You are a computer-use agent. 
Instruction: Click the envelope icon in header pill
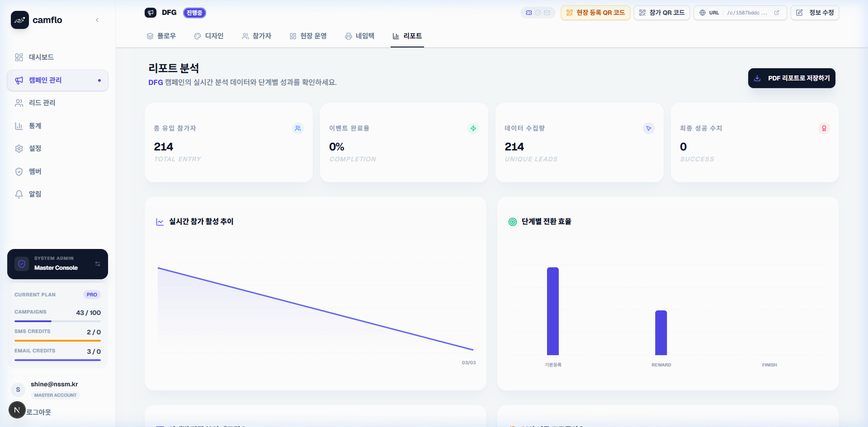point(547,13)
